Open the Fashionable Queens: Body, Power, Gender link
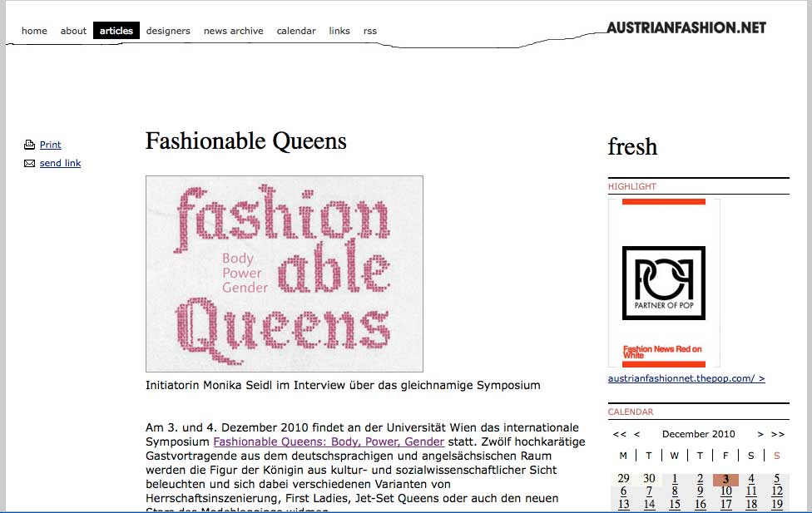This screenshot has width=812, height=513. [328, 441]
